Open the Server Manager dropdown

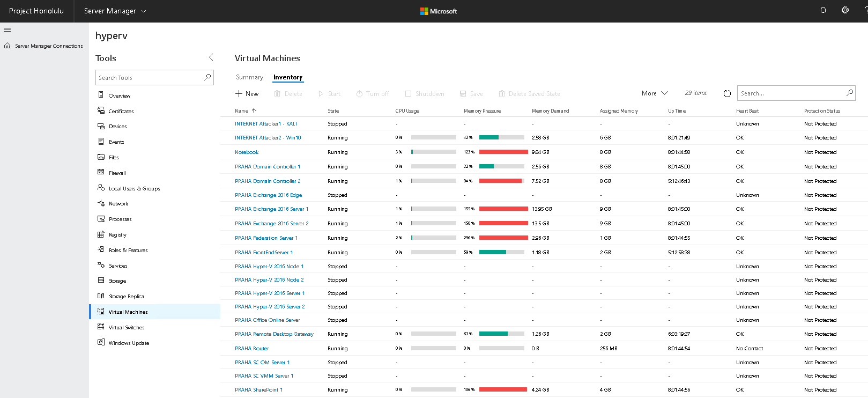(115, 11)
